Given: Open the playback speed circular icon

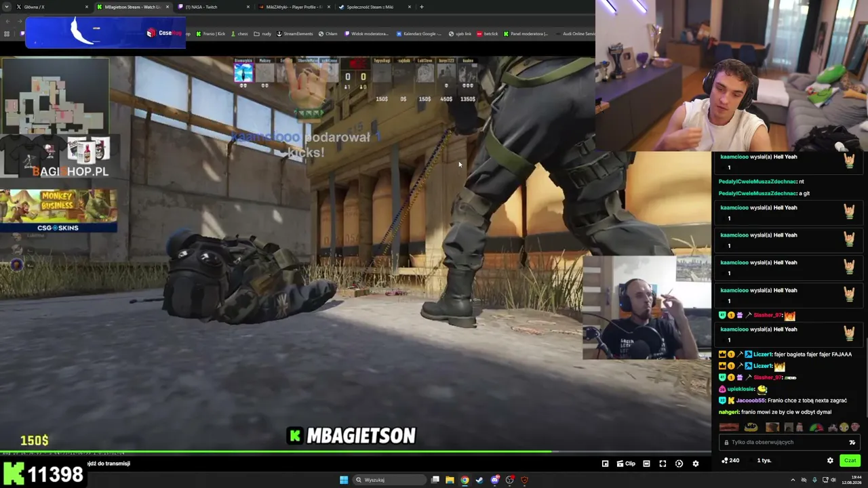Looking at the screenshot, I should (679, 464).
